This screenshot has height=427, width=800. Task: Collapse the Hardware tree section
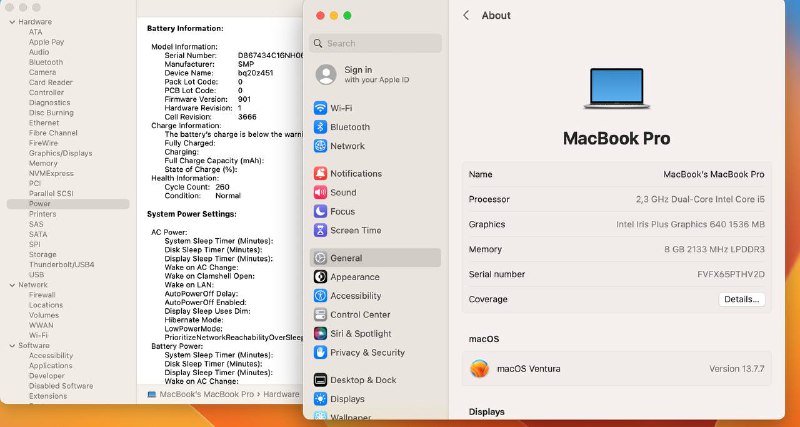tap(12, 22)
